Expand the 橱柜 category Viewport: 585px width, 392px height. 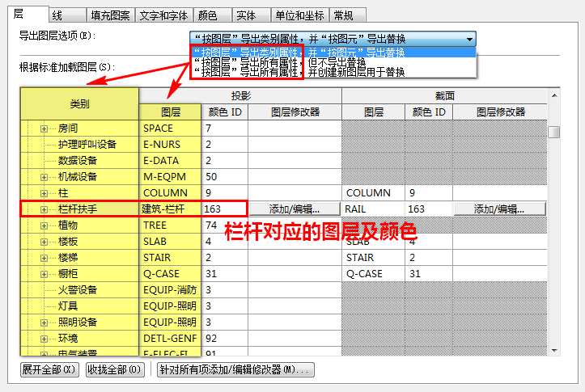click(44, 274)
